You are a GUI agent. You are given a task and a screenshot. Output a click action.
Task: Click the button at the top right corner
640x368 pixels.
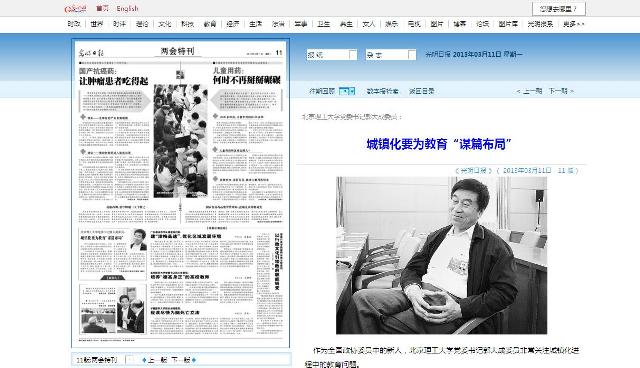pyautogui.click(x=559, y=9)
